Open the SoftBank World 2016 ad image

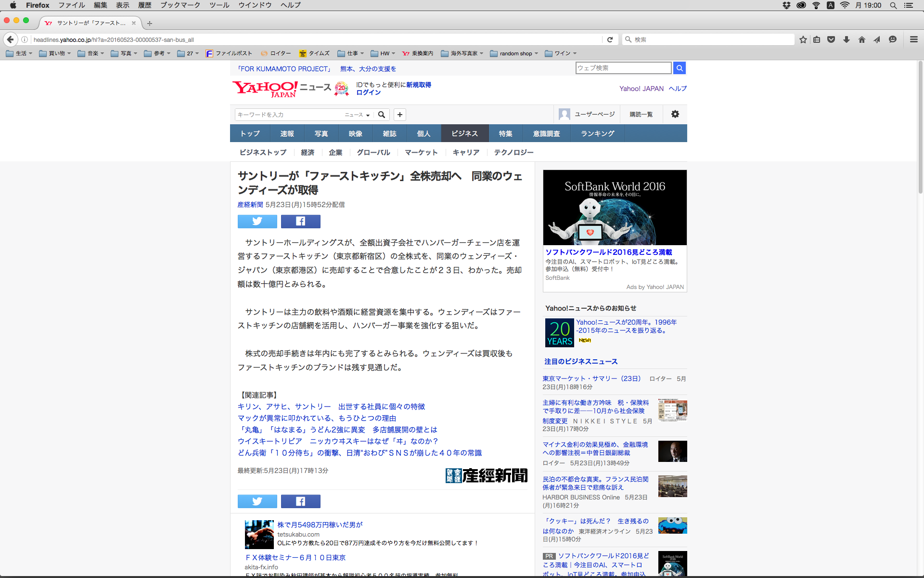(615, 208)
